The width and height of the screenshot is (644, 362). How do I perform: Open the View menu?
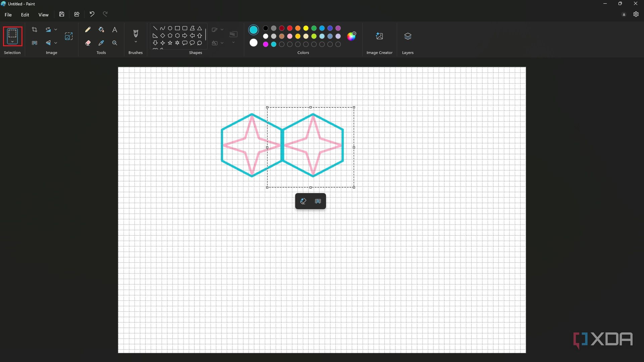coord(43,15)
